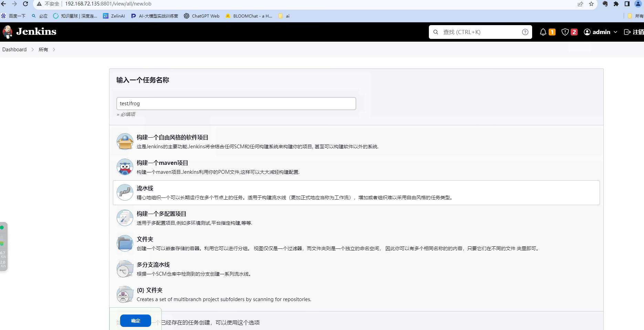644x330 pixels.
Task: Expand the 所有 breadcrumb chevron
Action: pyautogui.click(x=54, y=49)
